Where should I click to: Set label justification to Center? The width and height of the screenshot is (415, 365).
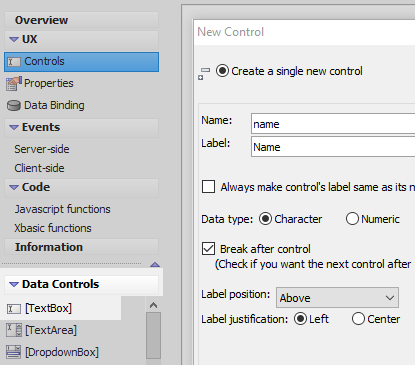point(358,319)
